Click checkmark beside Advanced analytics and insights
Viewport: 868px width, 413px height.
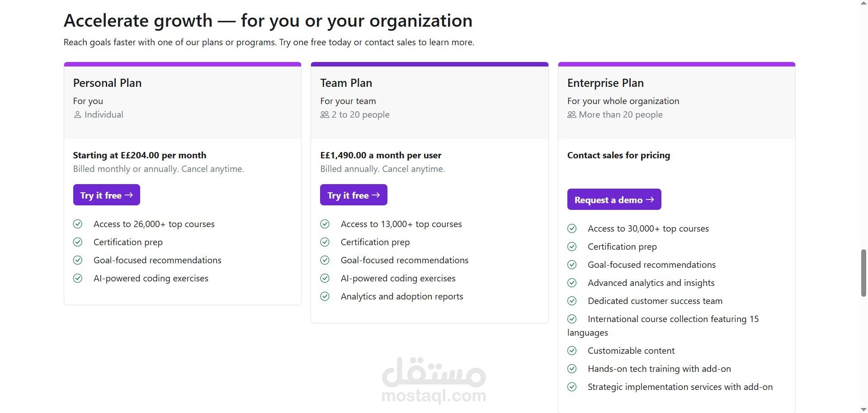(572, 283)
